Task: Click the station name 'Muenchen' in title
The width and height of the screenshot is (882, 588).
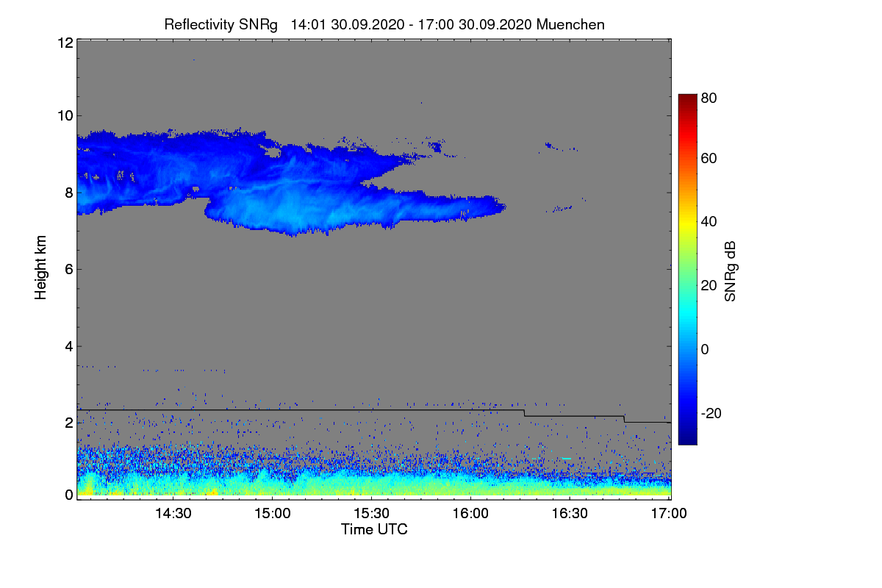Action: click(x=571, y=24)
